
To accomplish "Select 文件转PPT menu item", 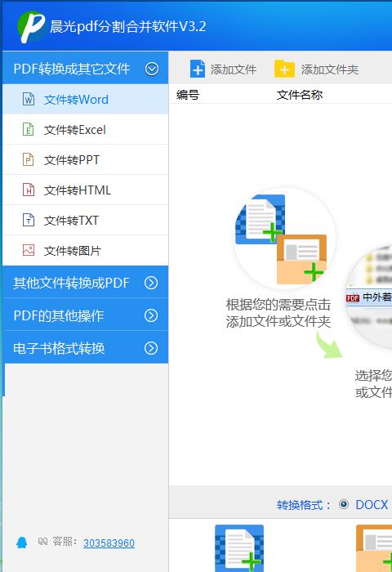I will click(85, 160).
